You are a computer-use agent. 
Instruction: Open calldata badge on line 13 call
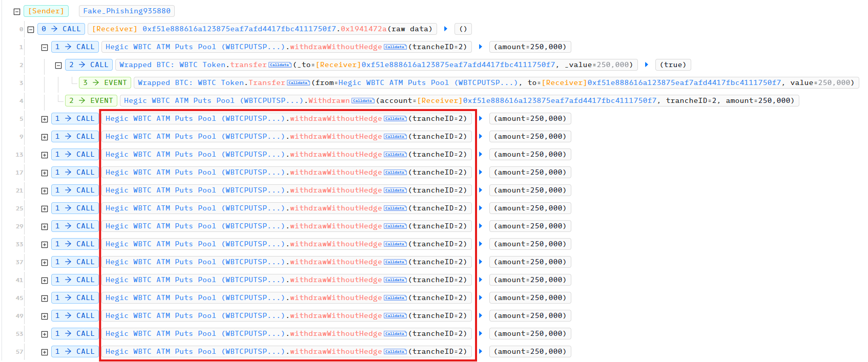tap(395, 155)
